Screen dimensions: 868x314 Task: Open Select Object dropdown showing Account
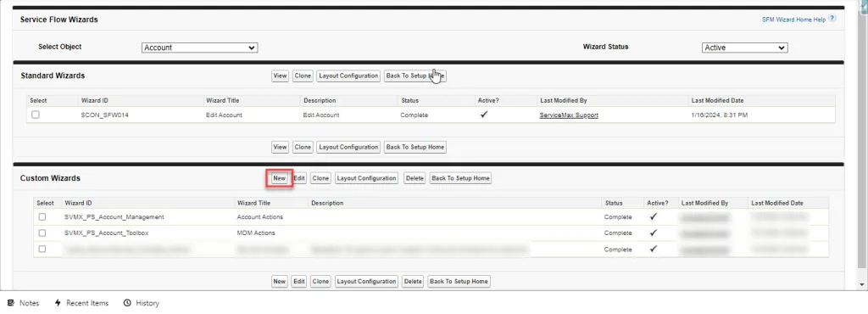(200, 48)
